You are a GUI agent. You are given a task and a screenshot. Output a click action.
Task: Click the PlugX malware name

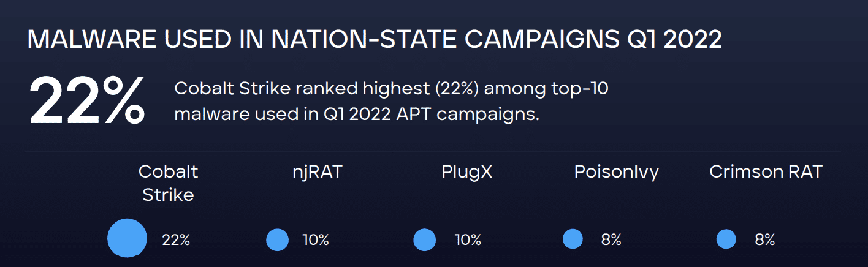point(466,172)
